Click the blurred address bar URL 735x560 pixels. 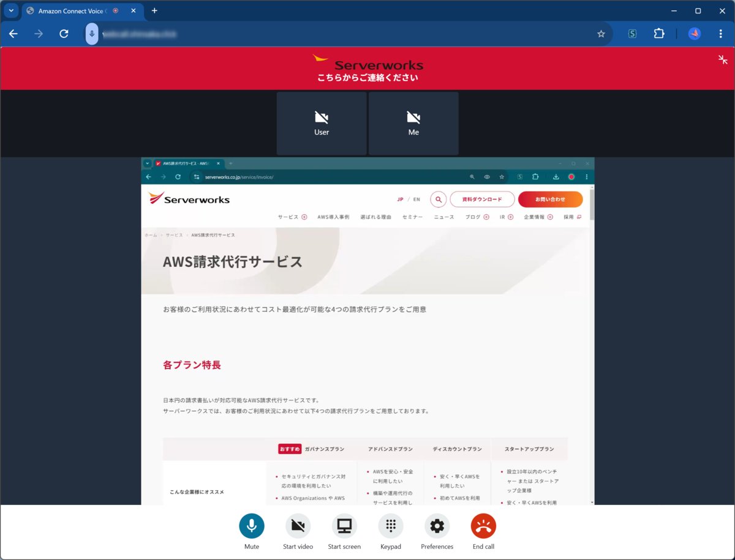[x=139, y=34]
